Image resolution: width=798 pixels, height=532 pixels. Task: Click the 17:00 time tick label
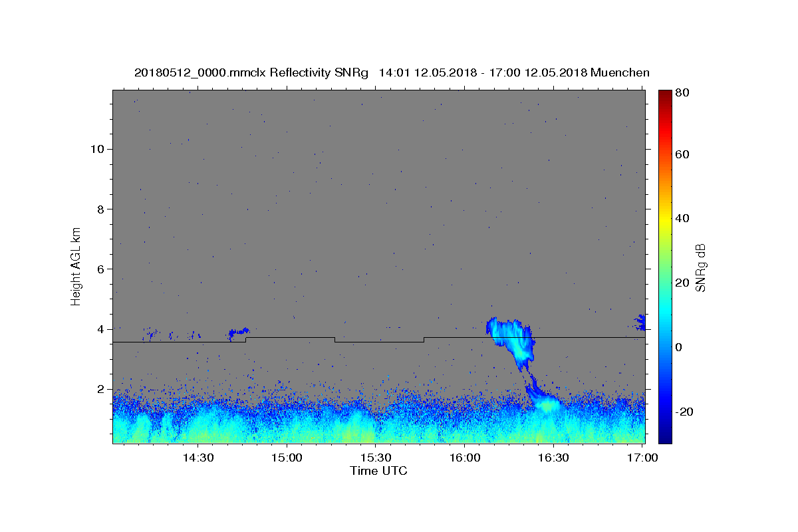click(x=642, y=458)
